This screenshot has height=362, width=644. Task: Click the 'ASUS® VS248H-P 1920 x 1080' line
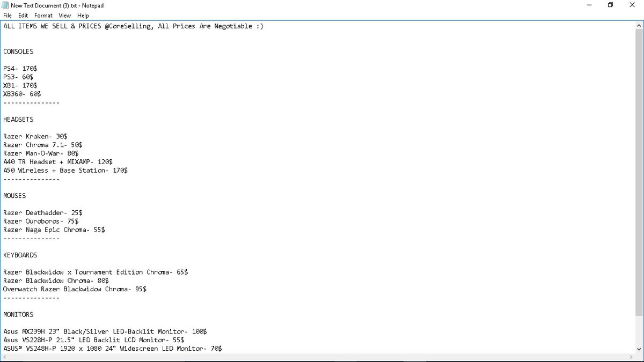pyautogui.click(x=112, y=349)
